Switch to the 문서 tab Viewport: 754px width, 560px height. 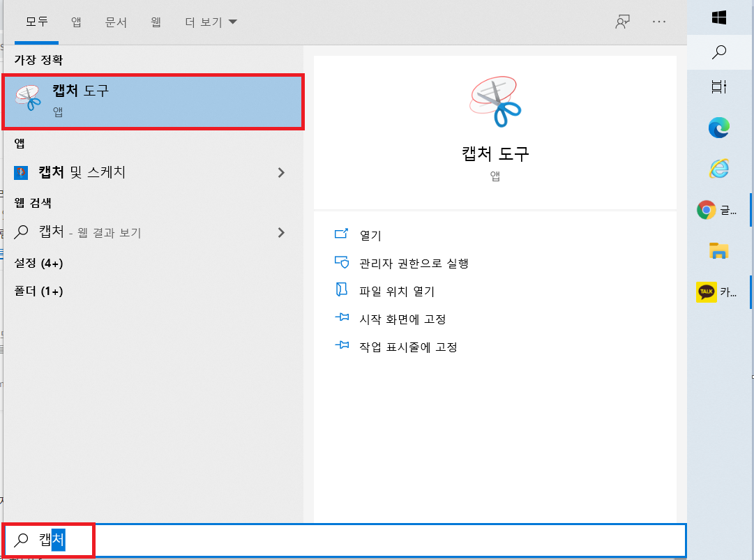click(116, 22)
